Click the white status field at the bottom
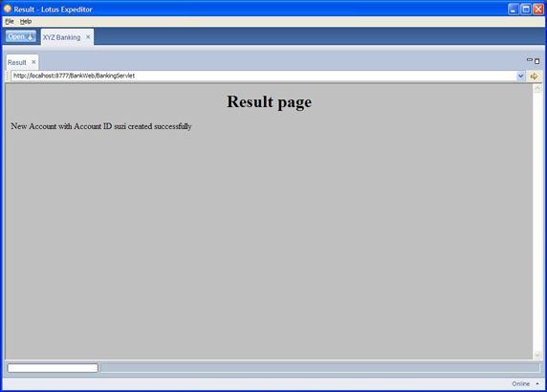The height and width of the screenshot is (392, 547). tap(53, 368)
